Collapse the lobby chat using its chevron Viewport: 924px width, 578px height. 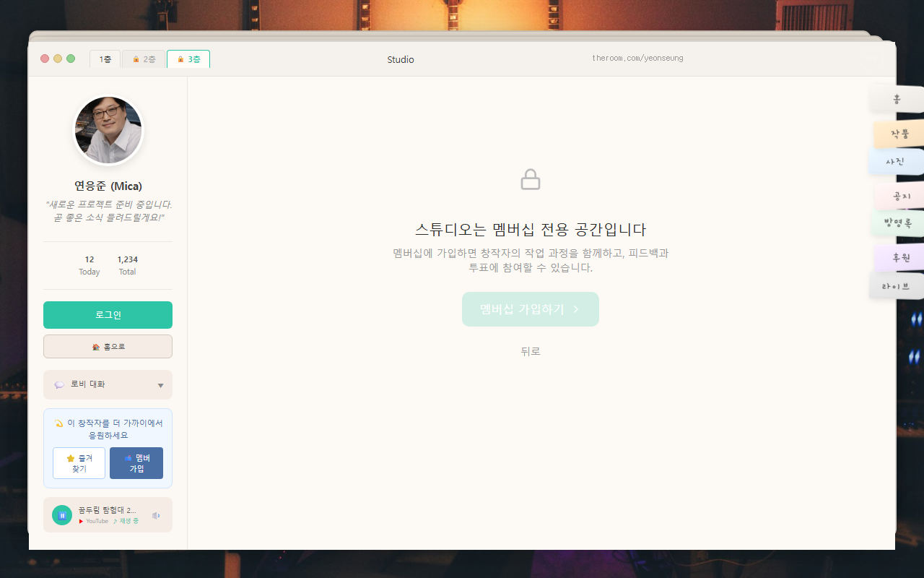tap(160, 384)
